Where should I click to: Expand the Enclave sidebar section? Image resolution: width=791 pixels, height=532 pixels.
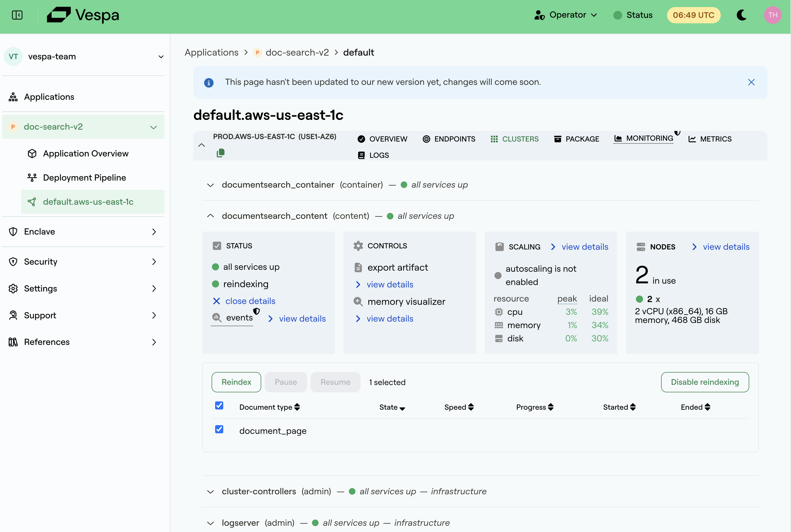click(x=154, y=232)
